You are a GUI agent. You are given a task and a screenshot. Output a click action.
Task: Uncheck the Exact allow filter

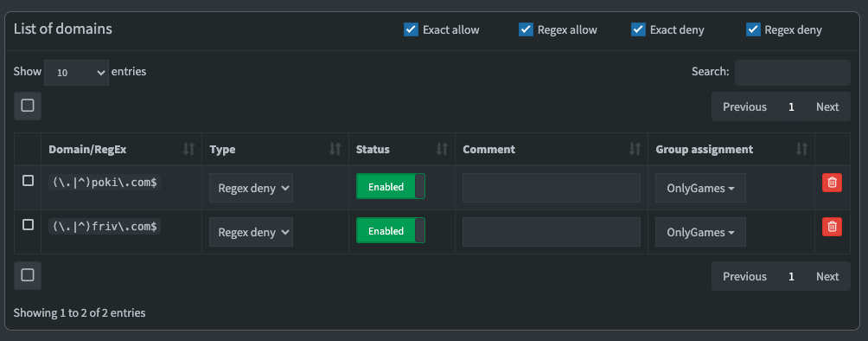[411, 29]
